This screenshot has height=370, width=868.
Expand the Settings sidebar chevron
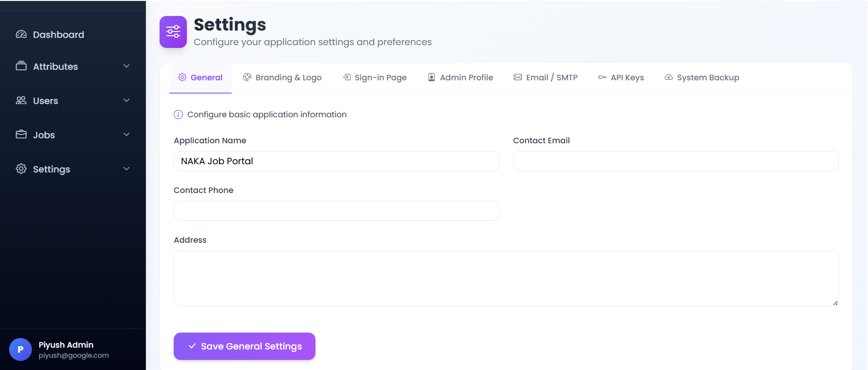pos(127,169)
